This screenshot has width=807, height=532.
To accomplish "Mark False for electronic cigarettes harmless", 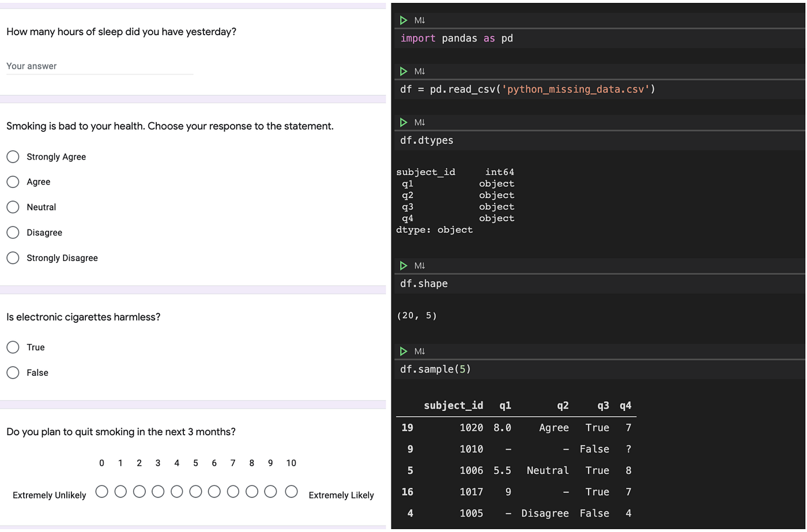I will pyautogui.click(x=13, y=372).
